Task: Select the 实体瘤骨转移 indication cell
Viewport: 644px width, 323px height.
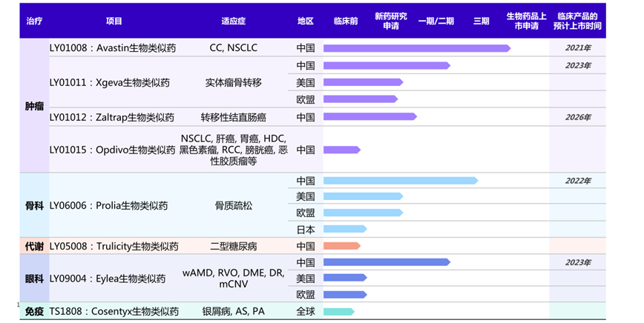Action: point(233,82)
